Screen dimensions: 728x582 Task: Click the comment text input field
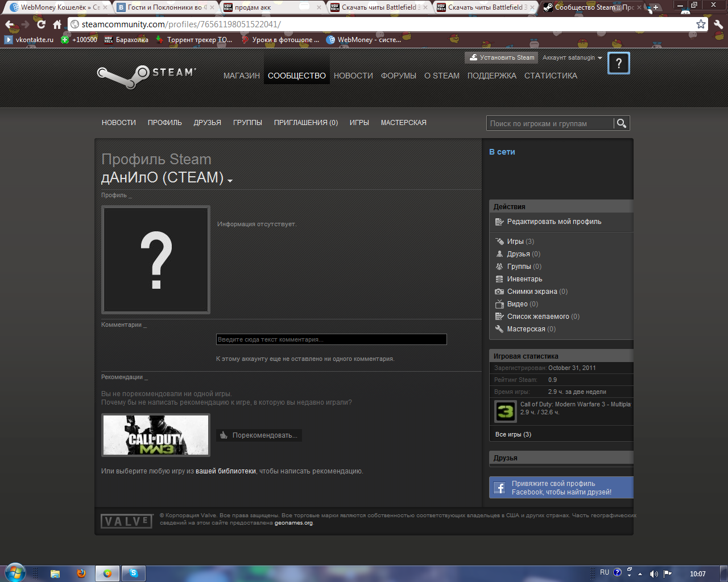coord(332,339)
